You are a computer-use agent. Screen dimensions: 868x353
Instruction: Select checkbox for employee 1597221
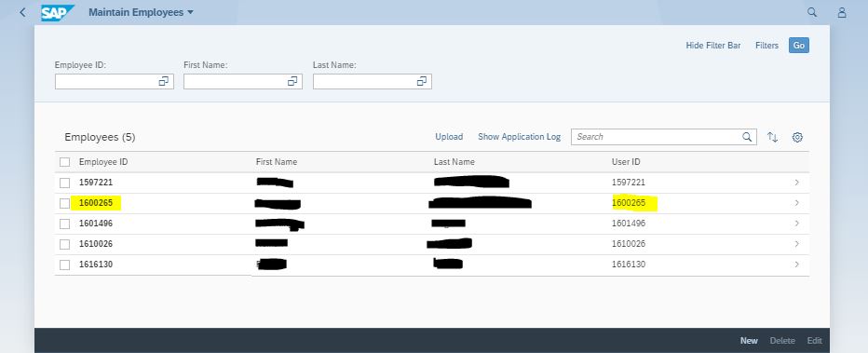65,183
